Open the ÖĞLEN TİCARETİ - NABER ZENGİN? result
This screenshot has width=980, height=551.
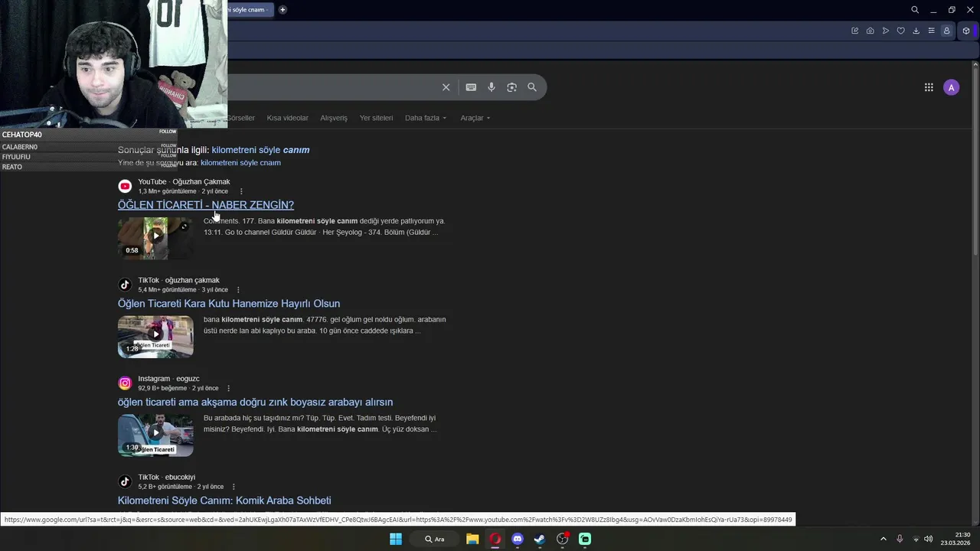(206, 205)
